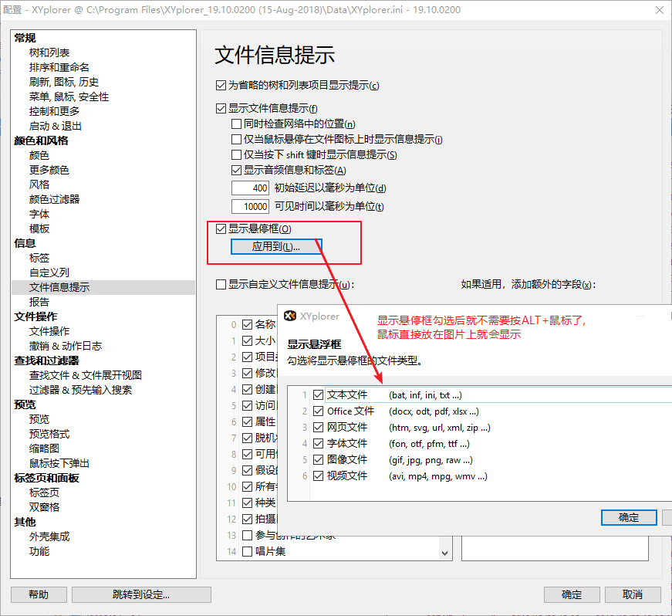Open 外壳集成 under 其他
The width and height of the screenshot is (672, 616).
coord(49,536)
